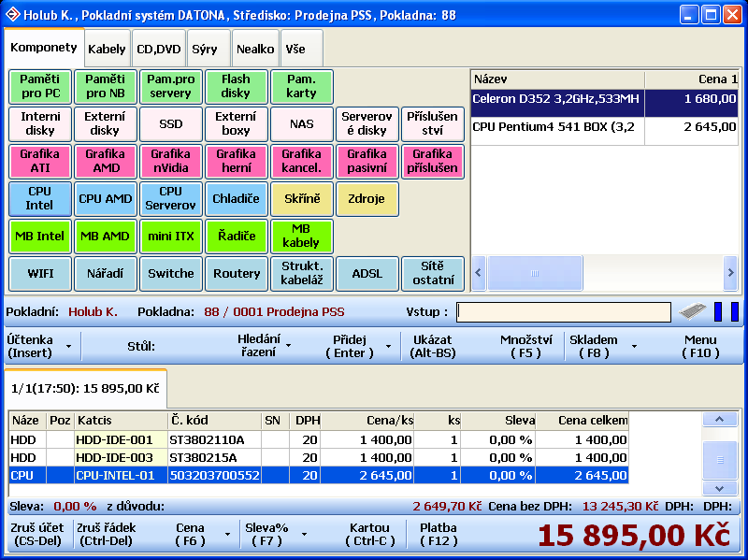Click the receipt list vertical scrollbar thumb
Image resolution: width=748 pixels, height=560 pixels.
point(719,460)
